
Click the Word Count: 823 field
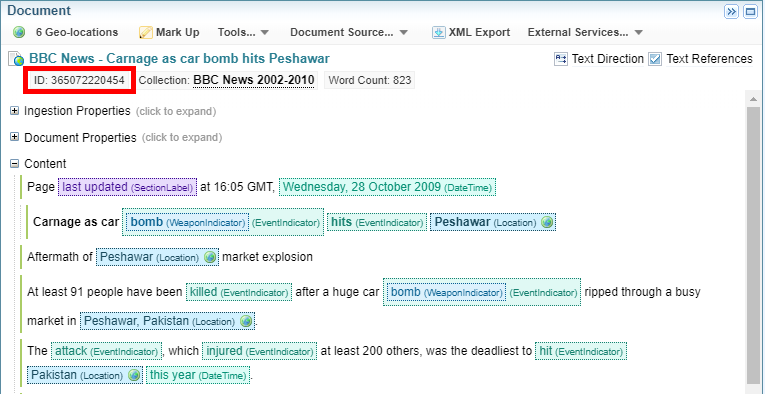(x=369, y=80)
